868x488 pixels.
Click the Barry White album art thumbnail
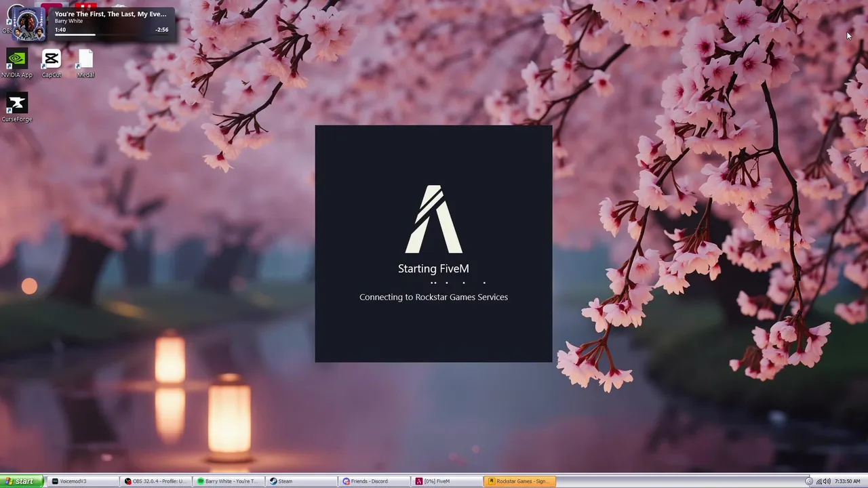[x=28, y=24]
